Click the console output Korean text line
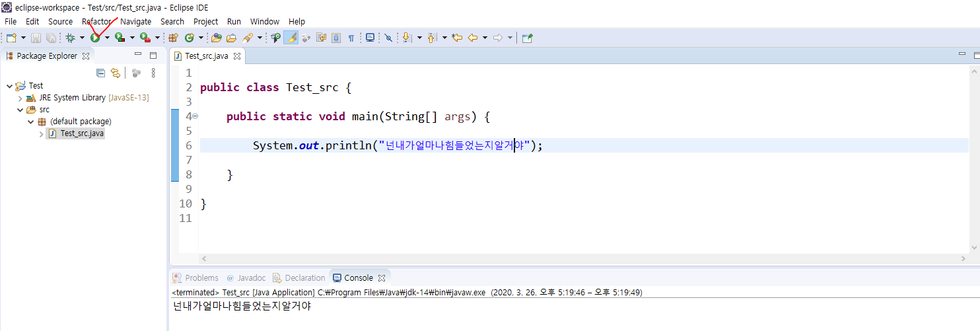980x331 pixels. (x=242, y=306)
